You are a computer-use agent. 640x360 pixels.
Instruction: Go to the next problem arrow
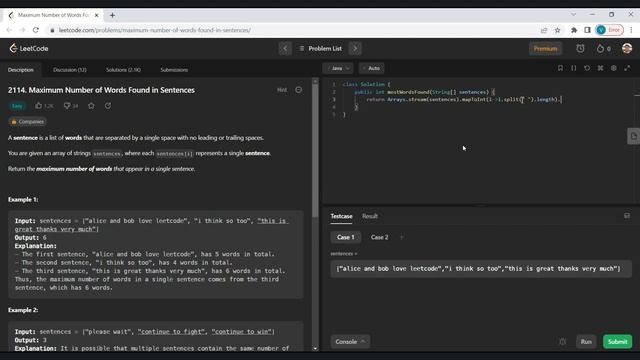point(355,49)
